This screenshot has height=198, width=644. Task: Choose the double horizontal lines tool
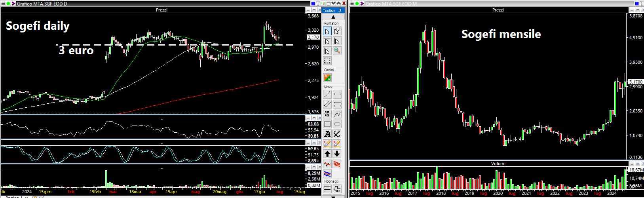click(x=337, y=105)
